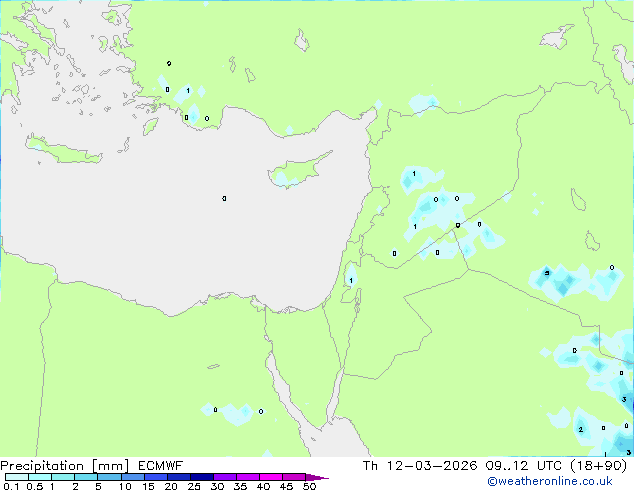Click the '35' legend scale label
This screenshot has height=490, width=634.
[x=240, y=486]
